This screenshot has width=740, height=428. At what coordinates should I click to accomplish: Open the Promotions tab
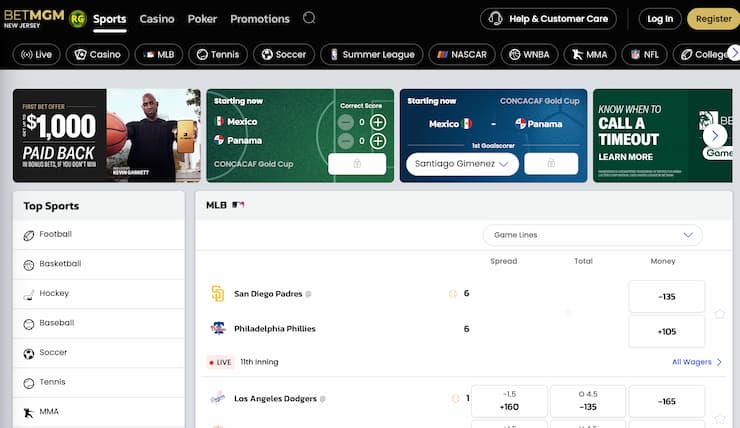260,19
